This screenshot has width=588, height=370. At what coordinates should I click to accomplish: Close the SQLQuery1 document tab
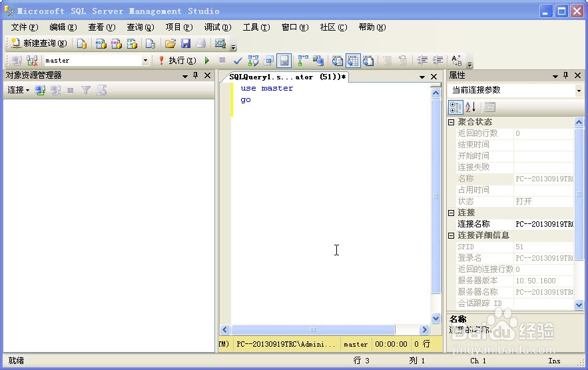coord(434,77)
